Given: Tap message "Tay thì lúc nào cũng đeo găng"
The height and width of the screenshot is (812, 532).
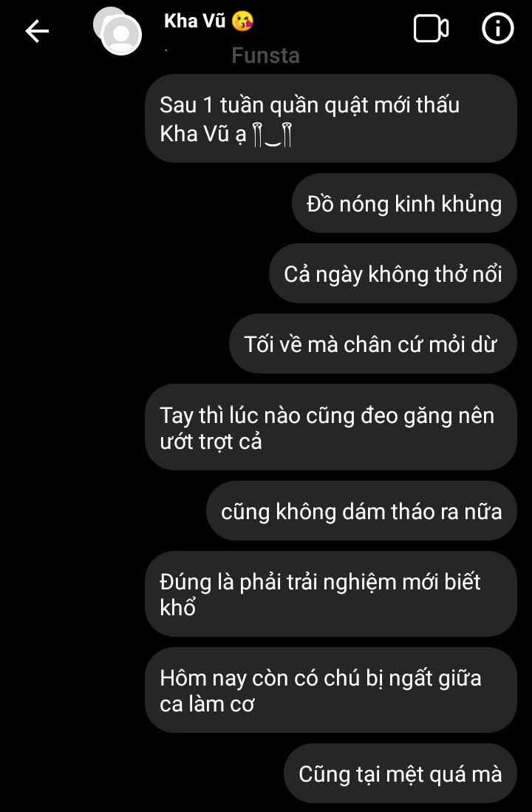Looking at the screenshot, I should 331,427.
